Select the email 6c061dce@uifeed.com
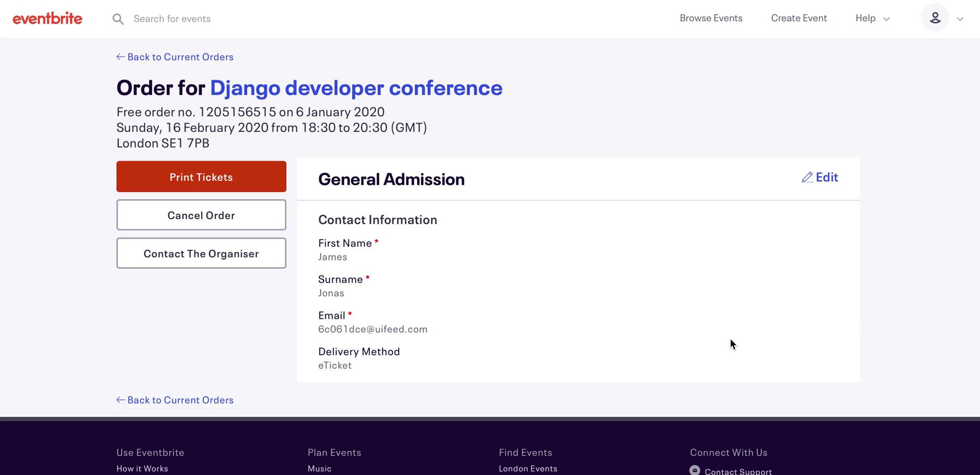This screenshot has width=980, height=475. (x=373, y=329)
